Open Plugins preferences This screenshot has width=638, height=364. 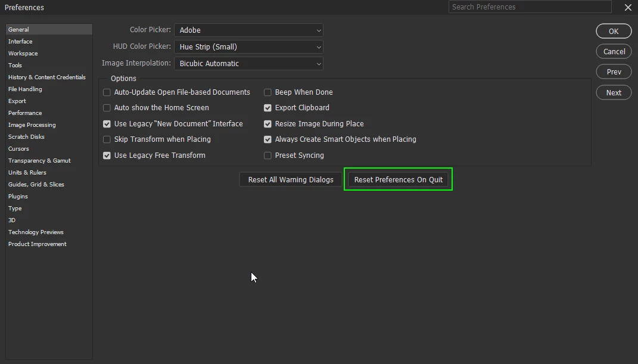tap(49, 197)
